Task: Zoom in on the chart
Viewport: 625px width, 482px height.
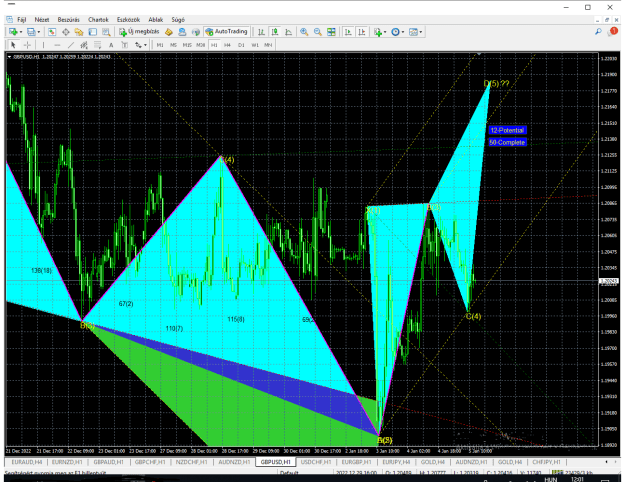Action: [304, 32]
